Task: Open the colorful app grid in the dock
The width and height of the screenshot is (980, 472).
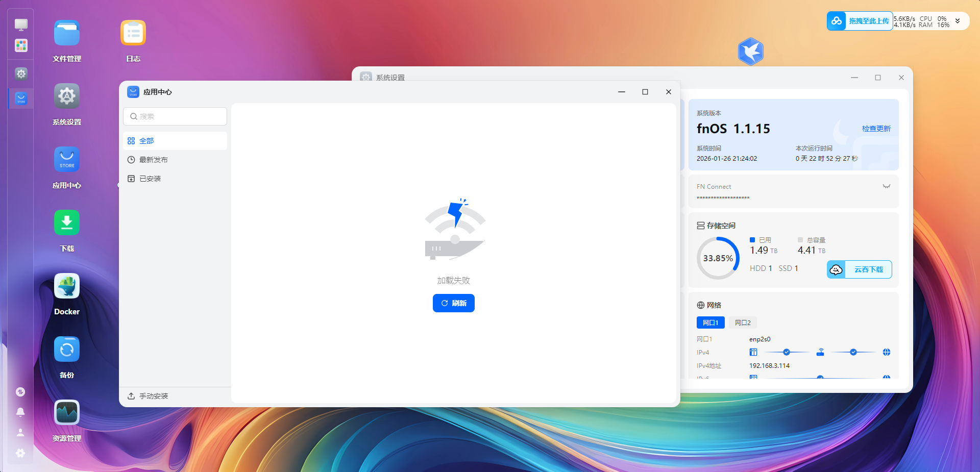Action: (x=21, y=46)
